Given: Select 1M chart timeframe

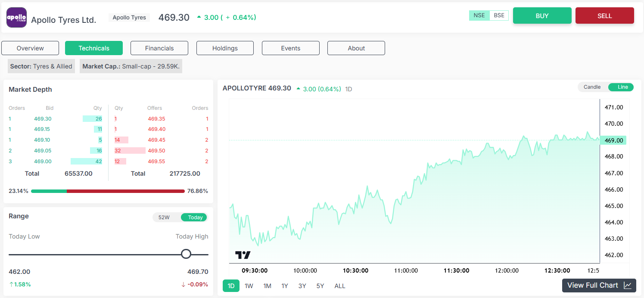Looking at the screenshot, I should pos(267,286).
